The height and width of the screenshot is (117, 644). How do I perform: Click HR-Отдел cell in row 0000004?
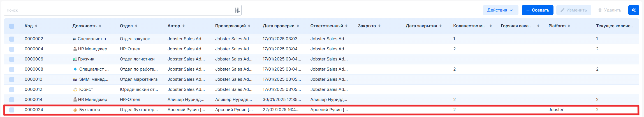pos(130,49)
